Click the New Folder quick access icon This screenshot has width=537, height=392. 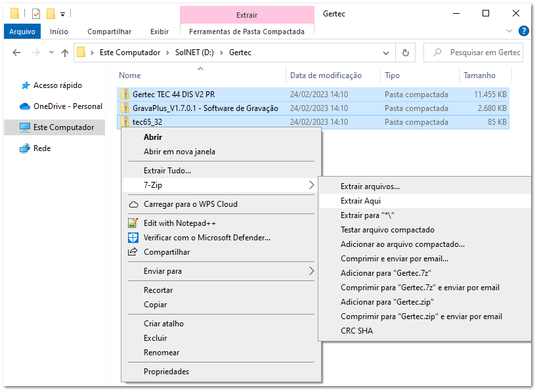(x=50, y=13)
